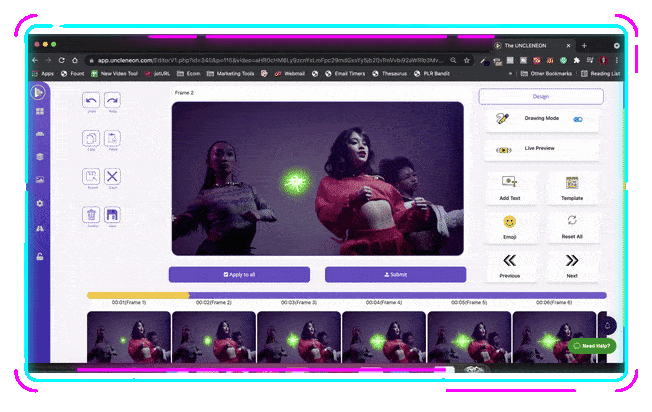Click the Drawing Mode pencil icon
Screen dimensions: 652x412
(502, 118)
